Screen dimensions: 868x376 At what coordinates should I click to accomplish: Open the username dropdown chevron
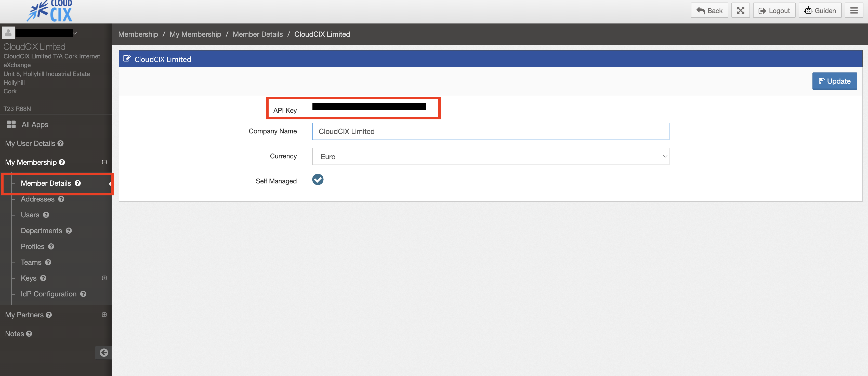(75, 33)
